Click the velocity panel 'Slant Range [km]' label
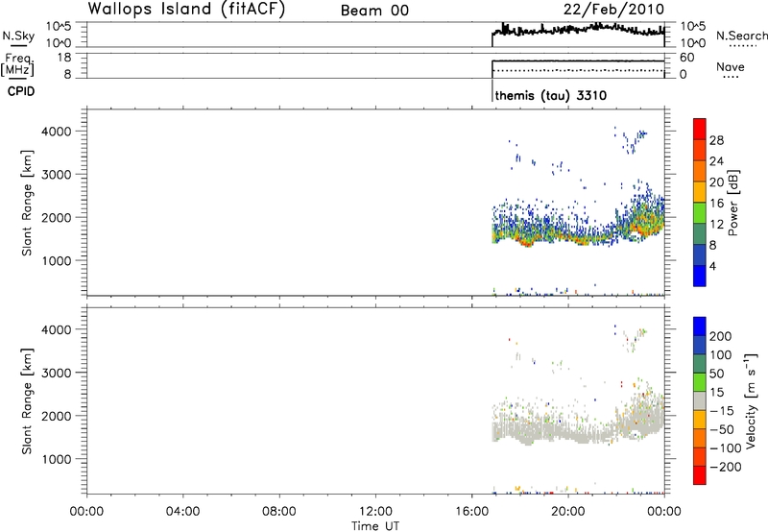The height and width of the screenshot is (532, 768). (28, 401)
